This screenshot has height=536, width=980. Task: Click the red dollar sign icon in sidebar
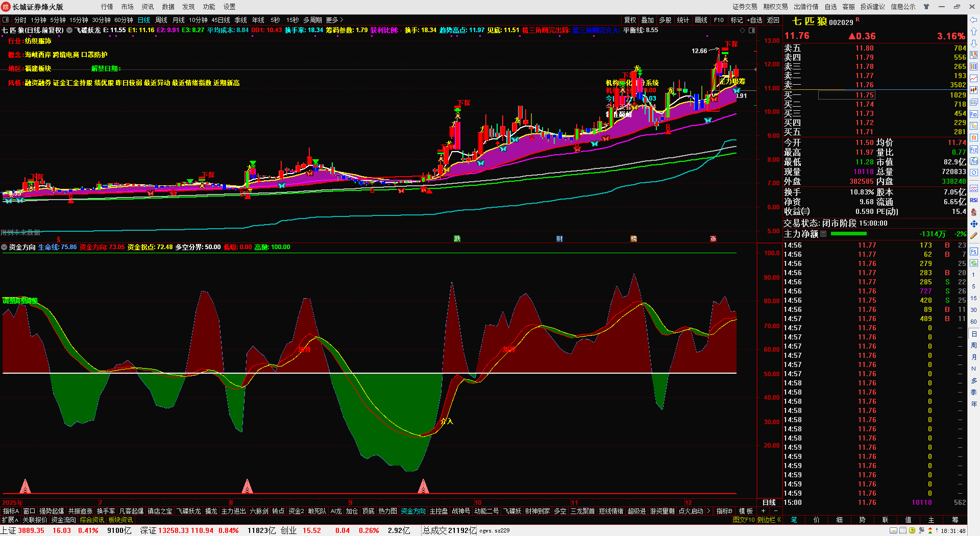point(974,212)
